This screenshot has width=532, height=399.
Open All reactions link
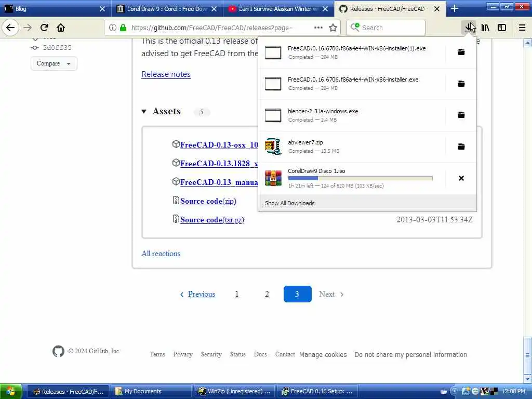click(161, 254)
